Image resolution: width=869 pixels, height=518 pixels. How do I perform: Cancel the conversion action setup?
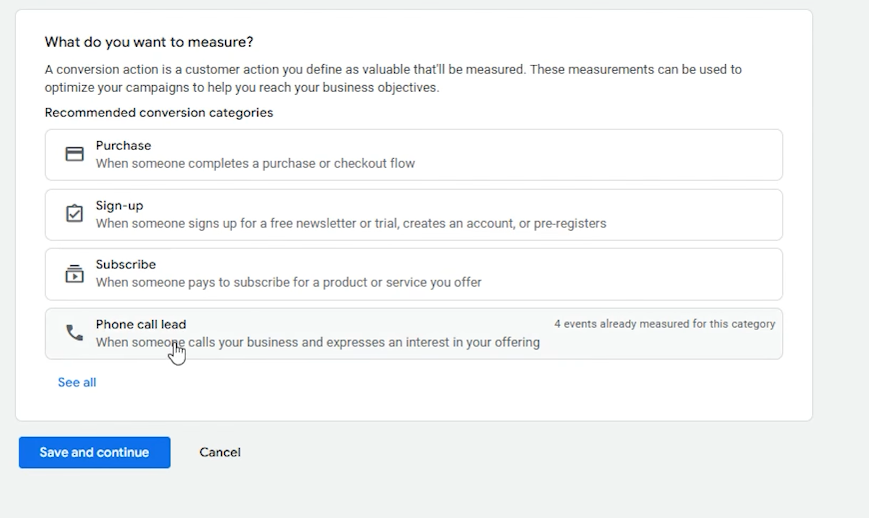coord(220,452)
